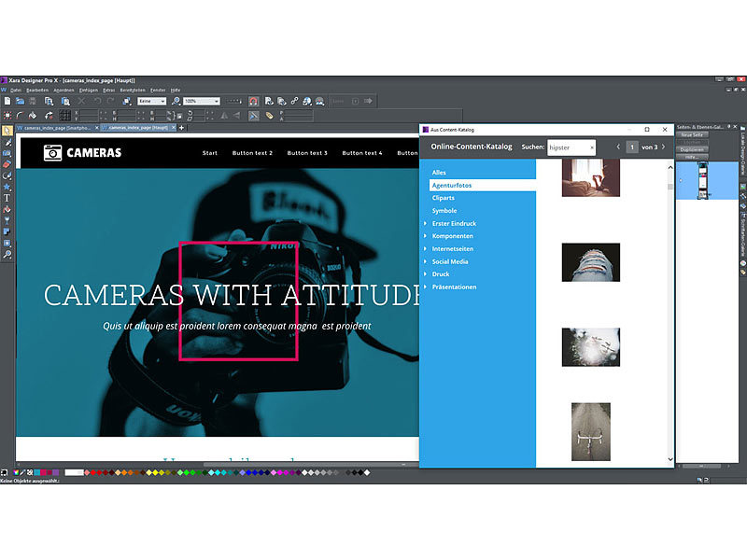This screenshot has width=747, height=560.
Task: Select the Freehand brush tool
Action: coord(7,143)
